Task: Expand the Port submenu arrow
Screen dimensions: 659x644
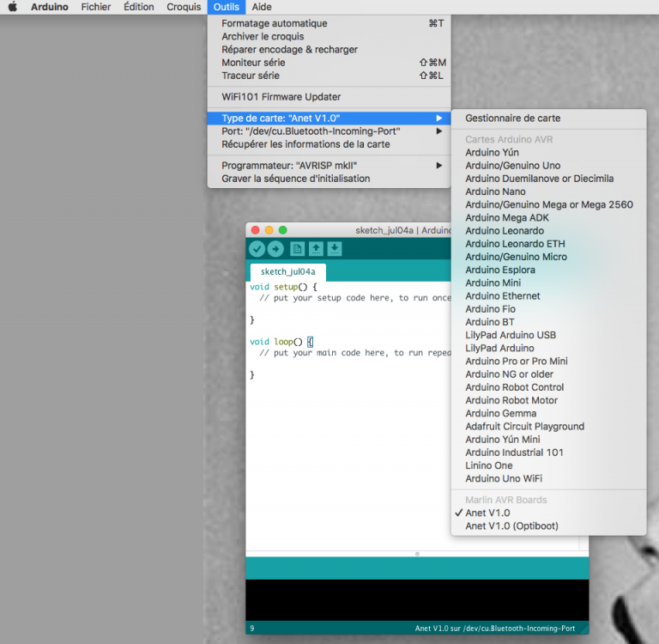Action: tap(438, 131)
